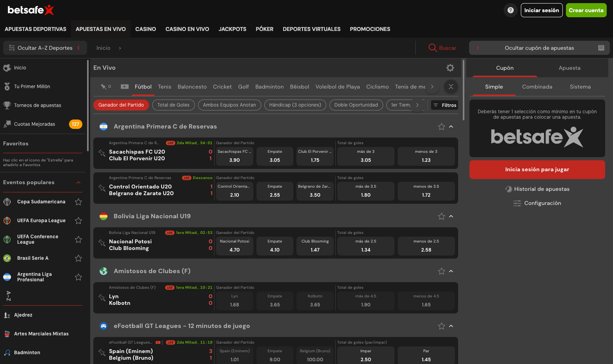This screenshot has height=364, width=613.
Task: Select the Sistema bet type tab
Action: 580,87
